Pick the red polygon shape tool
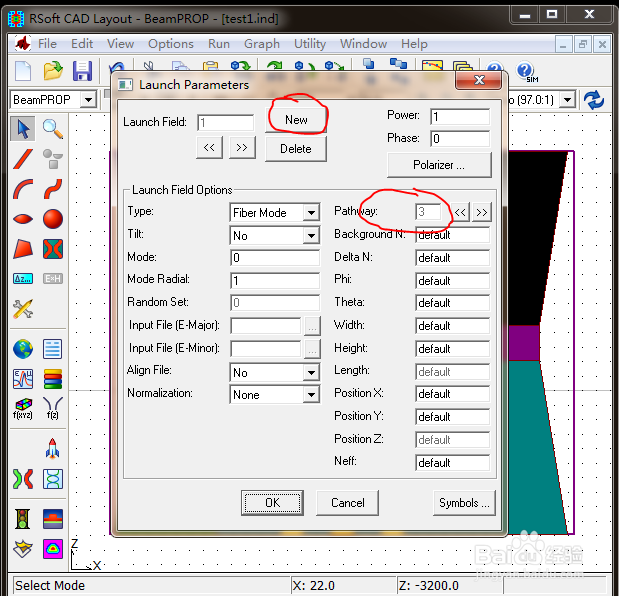 pos(23,249)
